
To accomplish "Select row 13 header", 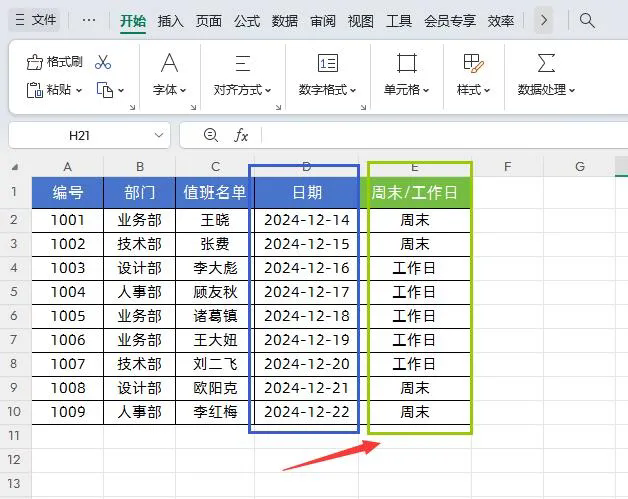I will coord(14,484).
